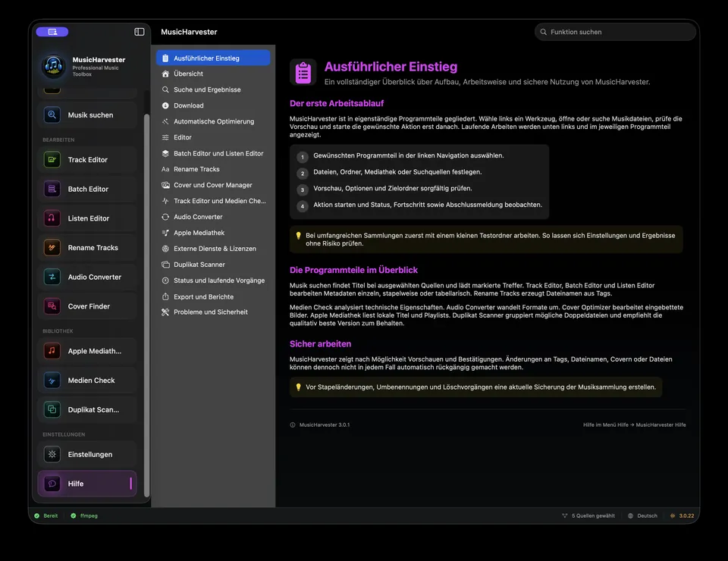Open the Einstellungen page
The height and width of the screenshot is (561, 728).
[87, 454]
